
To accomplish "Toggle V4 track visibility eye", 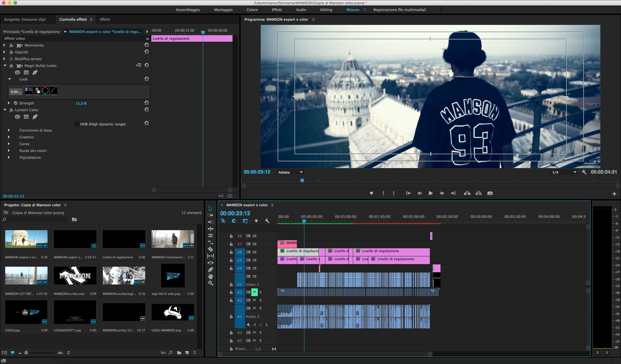I will (255, 268).
